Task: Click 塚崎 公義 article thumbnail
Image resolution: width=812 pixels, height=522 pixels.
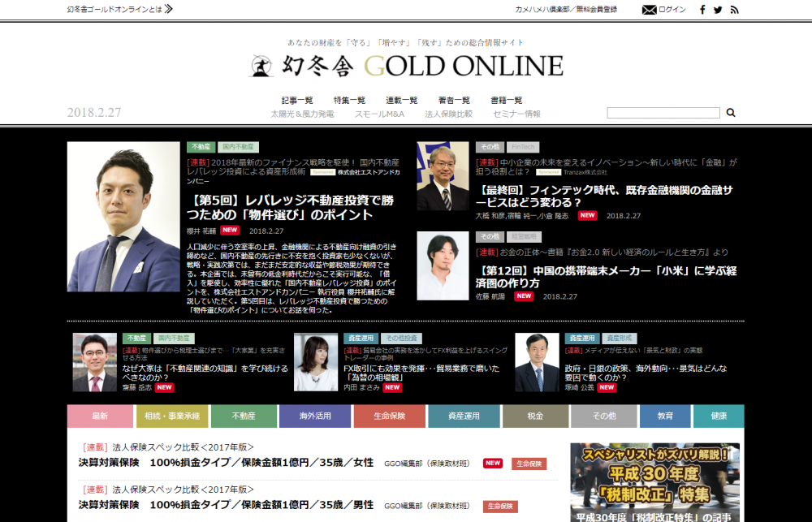Action: (537, 362)
